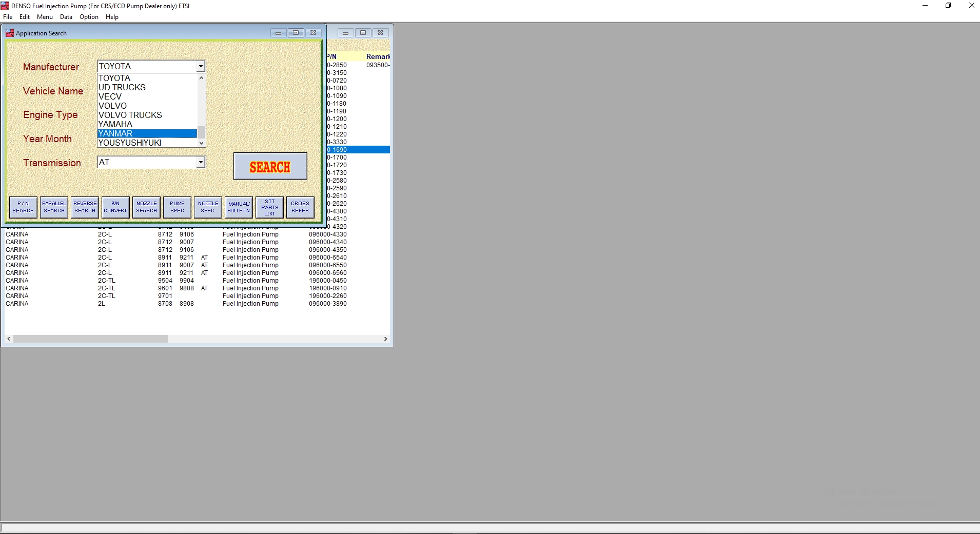The width and height of the screenshot is (980, 534).
Task: Select YOUSYUSHIYUKI in manufacturer list
Action: 147,143
